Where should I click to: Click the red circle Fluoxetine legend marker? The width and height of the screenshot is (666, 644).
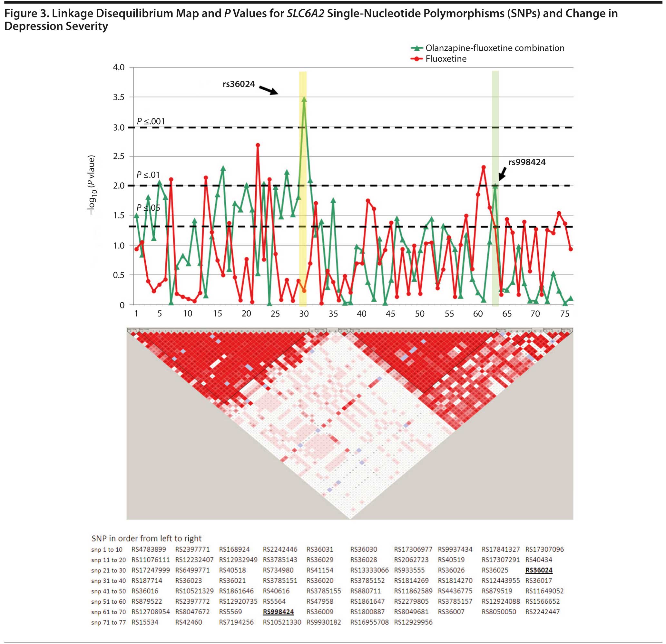click(x=417, y=59)
